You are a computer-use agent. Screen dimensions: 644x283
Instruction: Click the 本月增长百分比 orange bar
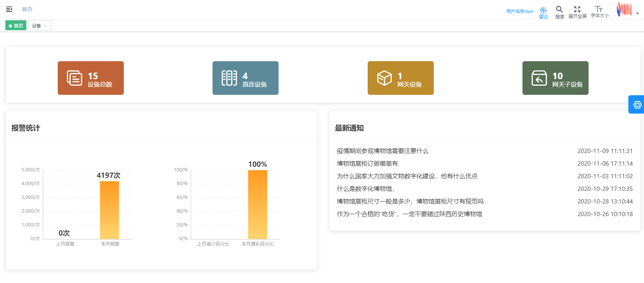coord(258,205)
